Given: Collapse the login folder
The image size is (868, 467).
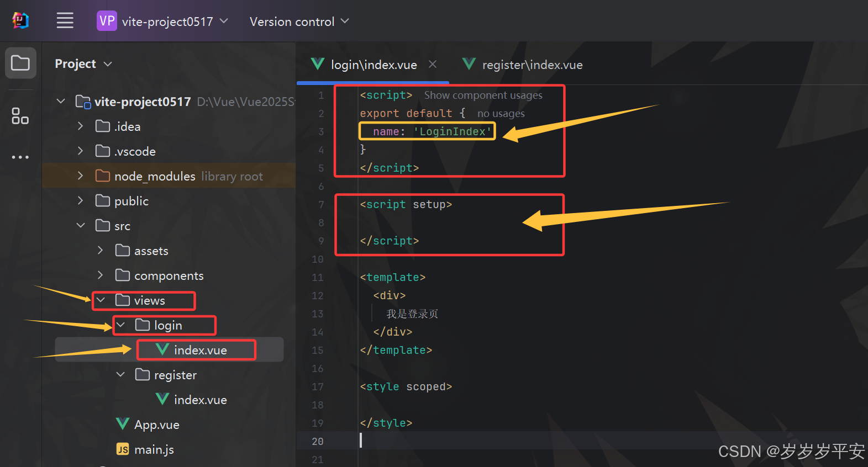Looking at the screenshot, I should (120, 325).
